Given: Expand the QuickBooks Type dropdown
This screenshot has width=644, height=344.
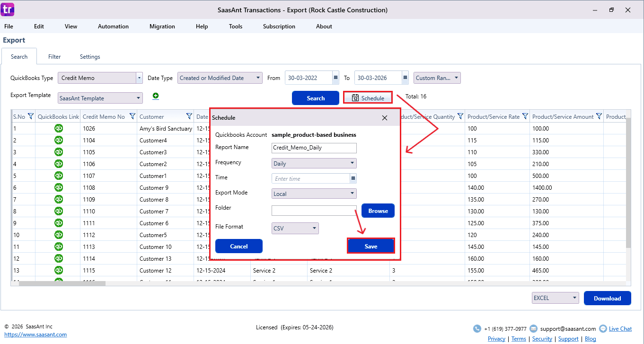Looking at the screenshot, I should click(139, 78).
